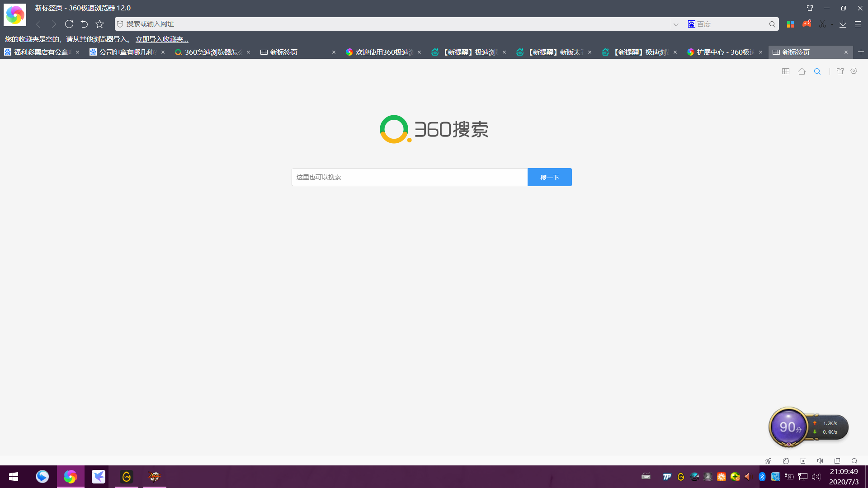This screenshot has width=868, height=488.
Task: Click the 90分 performance score ball
Action: [788, 427]
